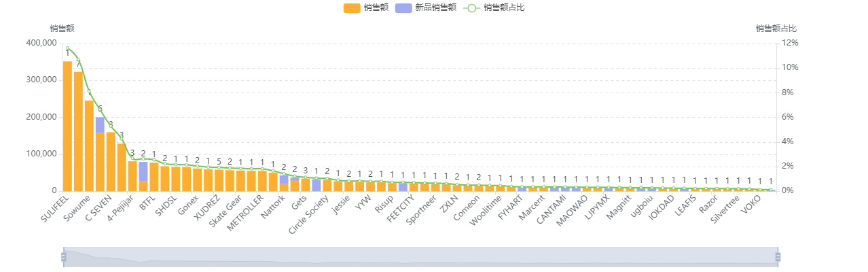Click the Magnitt x-axis label
868x272 pixels.
(619, 207)
